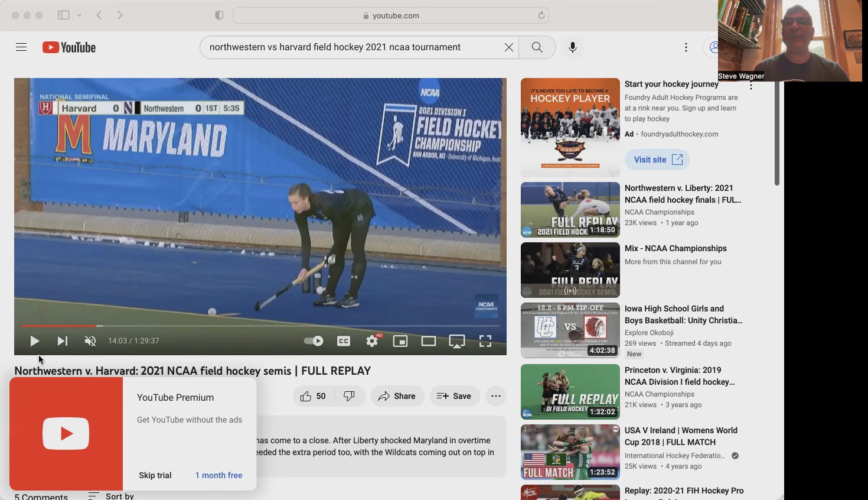868x500 pixels.
Task: Open ad options three-dot menu
Action: point(751,86)
